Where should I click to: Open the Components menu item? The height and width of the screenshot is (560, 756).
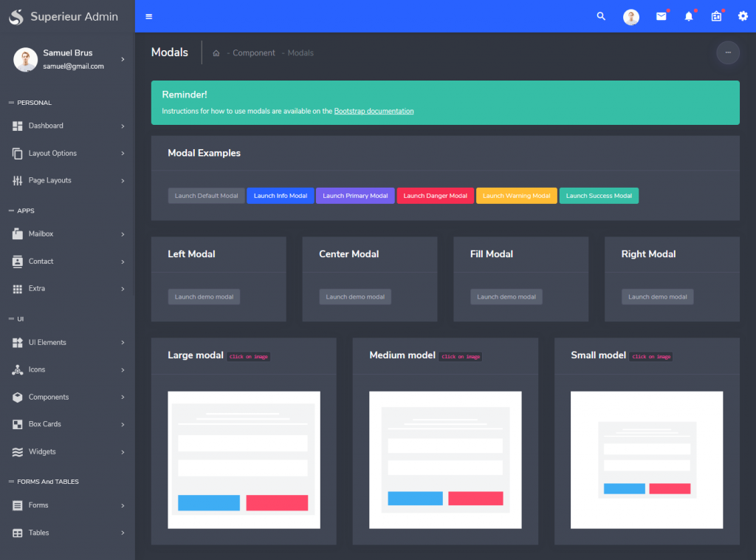67,397
